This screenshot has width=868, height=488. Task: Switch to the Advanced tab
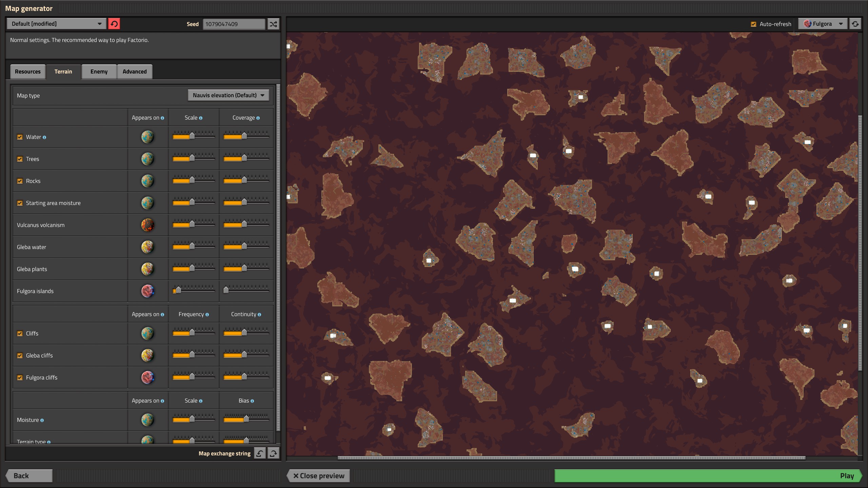click(135, 72)
